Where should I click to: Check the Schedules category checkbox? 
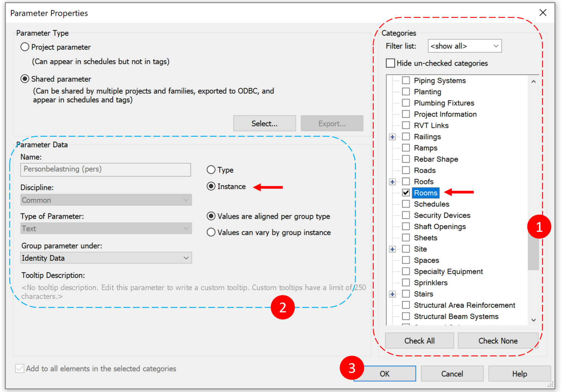406,204
